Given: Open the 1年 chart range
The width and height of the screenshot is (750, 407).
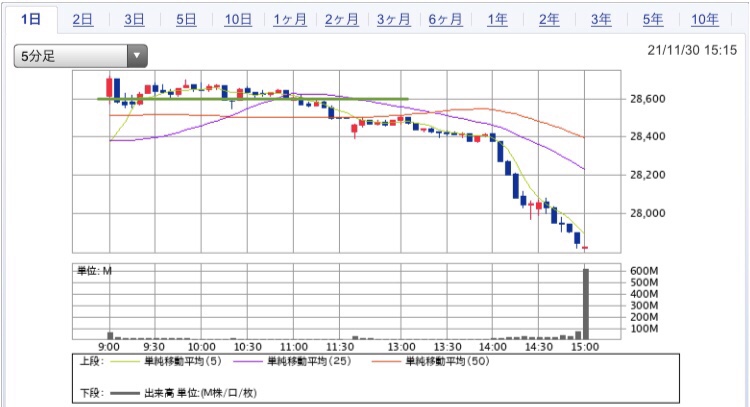Looking at the screenshot, I should 497,20.
